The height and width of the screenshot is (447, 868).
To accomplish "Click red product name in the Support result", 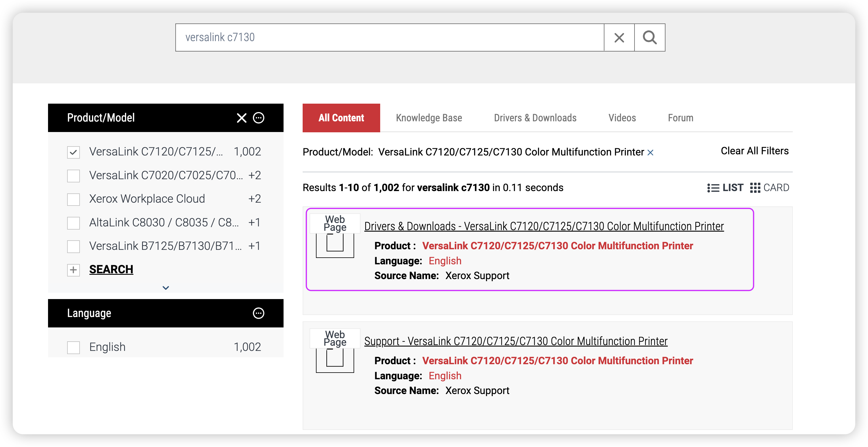I will pyautogui.click(x=557, y=361).
